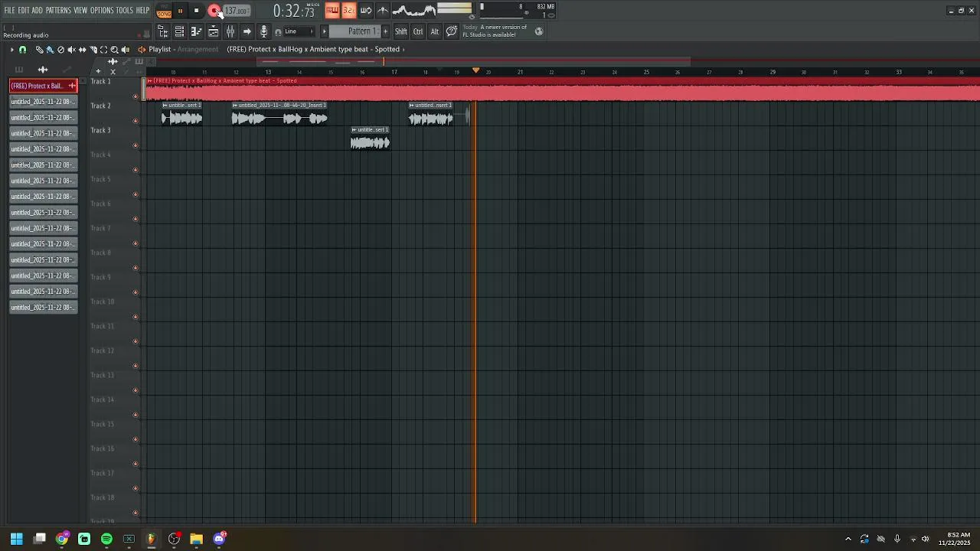Viewport: 980px width, 551px height.
Task: Select the playlist Zoom tool
Action: tap(115, 50)
